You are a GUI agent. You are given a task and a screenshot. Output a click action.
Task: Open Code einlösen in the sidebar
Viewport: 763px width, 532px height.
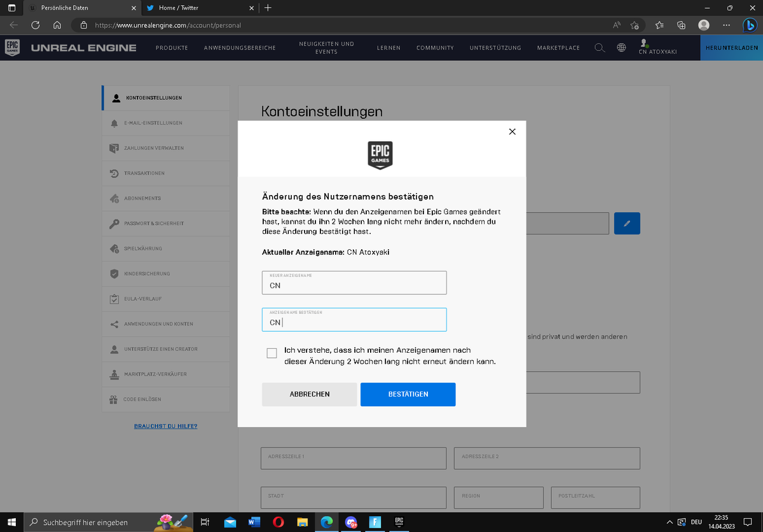click(165, 399)
